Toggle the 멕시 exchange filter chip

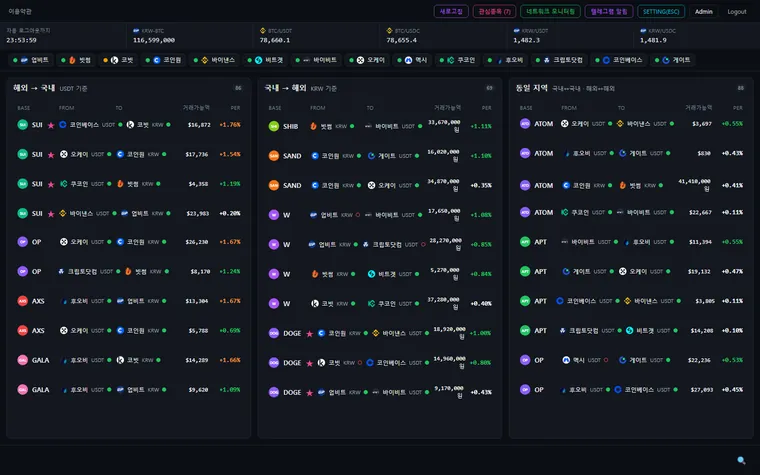pyautogui.click(x=412, y=60)
